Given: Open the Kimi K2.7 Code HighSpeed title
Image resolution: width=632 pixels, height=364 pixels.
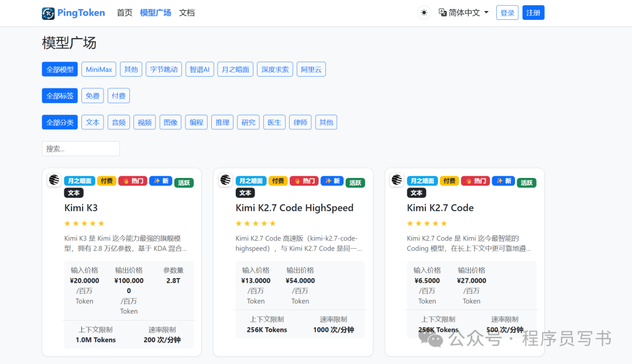Looking at the screenshot, I should coord(294,208).
